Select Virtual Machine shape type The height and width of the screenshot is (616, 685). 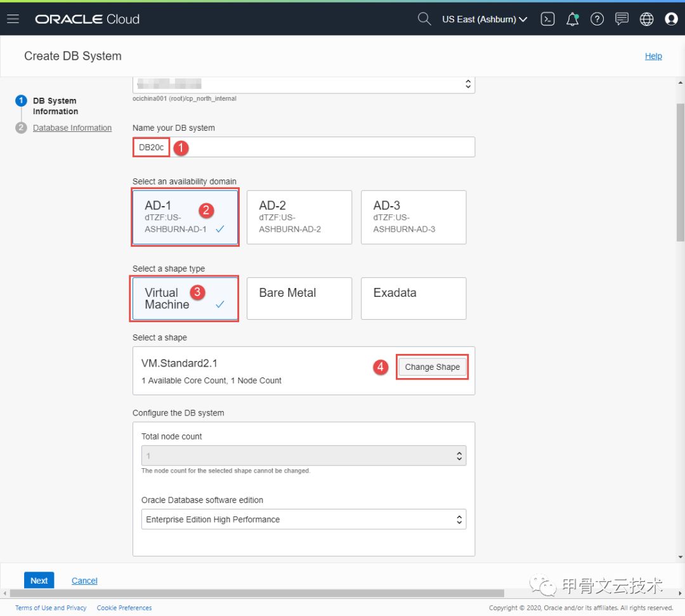[x=185, y=298]
